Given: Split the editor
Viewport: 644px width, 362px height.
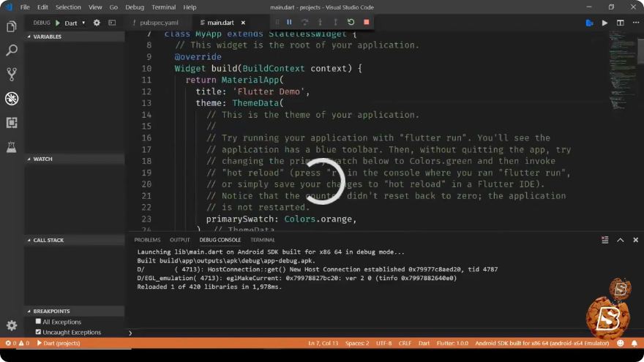Looking at the screenshot, I should tap(620, 23).
